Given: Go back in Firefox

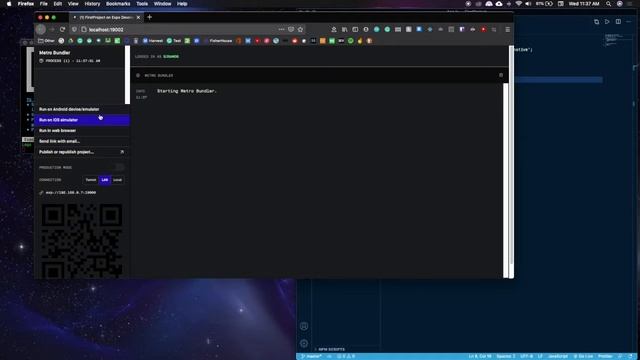Looking at the screenshot, I should [x=40, y=29].
